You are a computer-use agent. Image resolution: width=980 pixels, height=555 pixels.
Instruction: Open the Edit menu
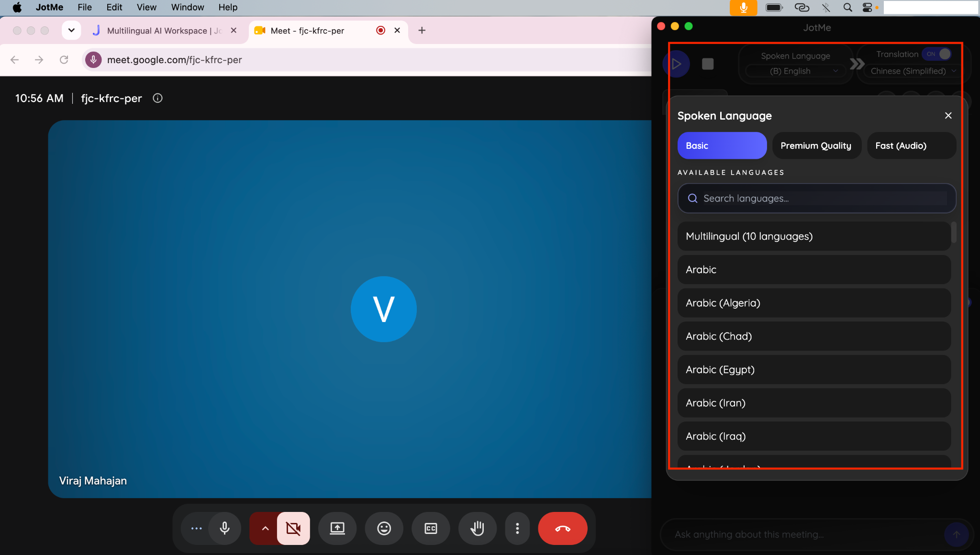point(114,7)
